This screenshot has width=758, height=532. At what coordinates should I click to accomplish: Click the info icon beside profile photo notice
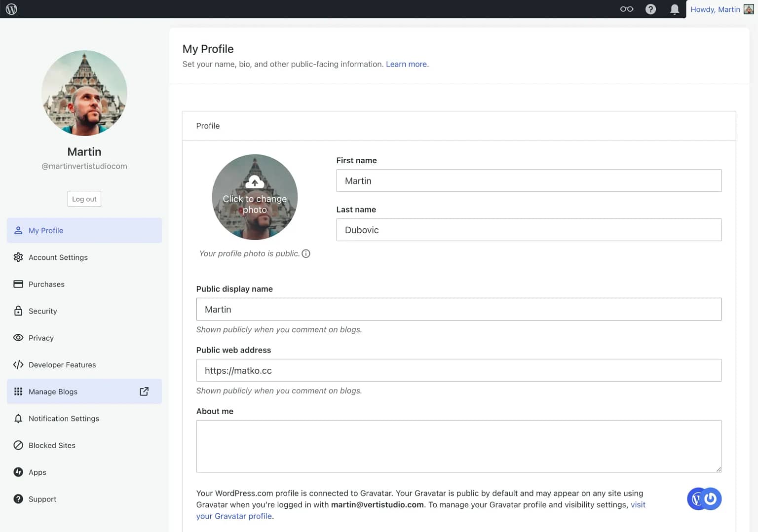pyautogui.click(x=306, y=253)
